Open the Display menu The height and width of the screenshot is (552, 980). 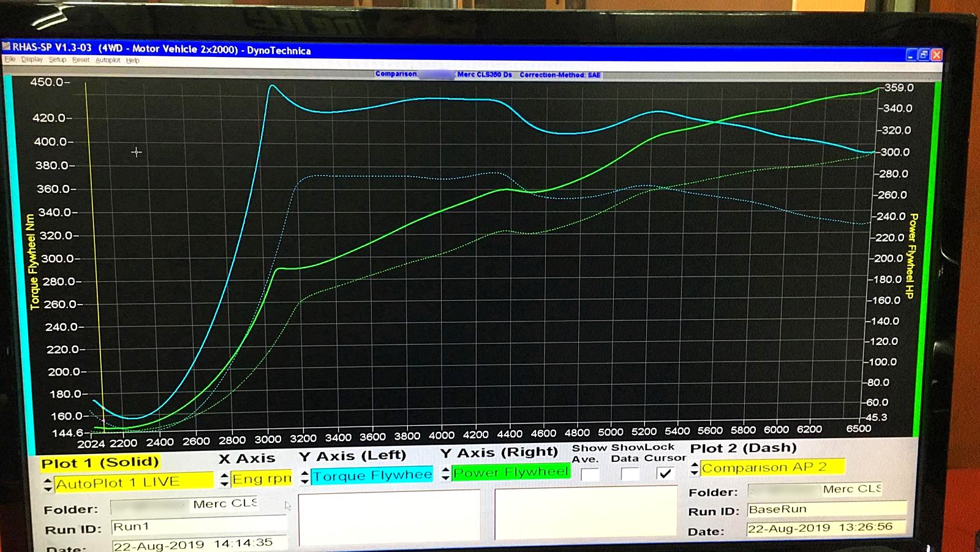coord(32,59)
